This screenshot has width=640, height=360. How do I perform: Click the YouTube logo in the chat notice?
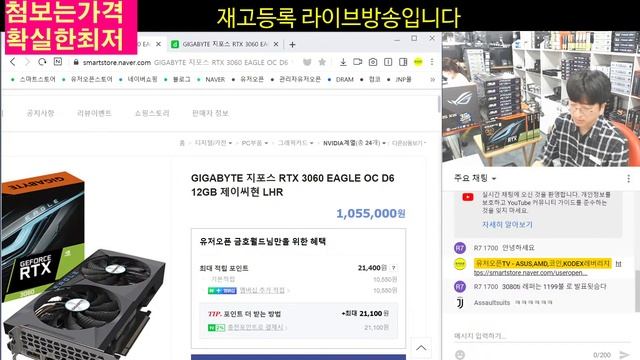point(468,197)
